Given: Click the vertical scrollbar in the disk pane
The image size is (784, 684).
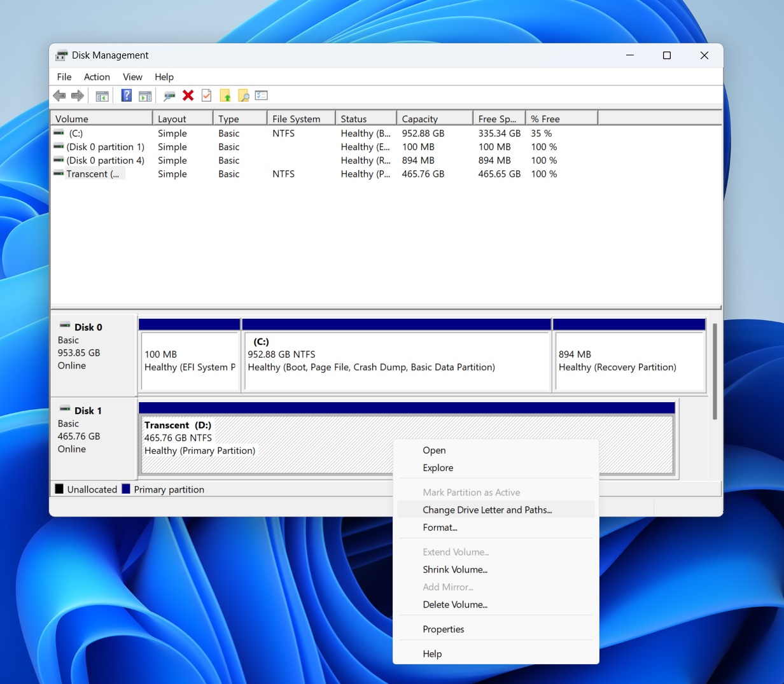Looking at the screenshot, I should pos(715,372).
